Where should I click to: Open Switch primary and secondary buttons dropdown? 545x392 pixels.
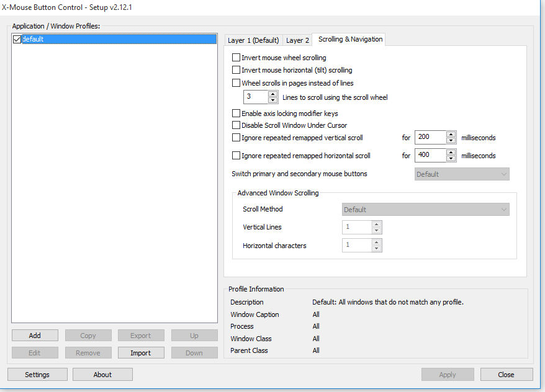click(462, 174)
